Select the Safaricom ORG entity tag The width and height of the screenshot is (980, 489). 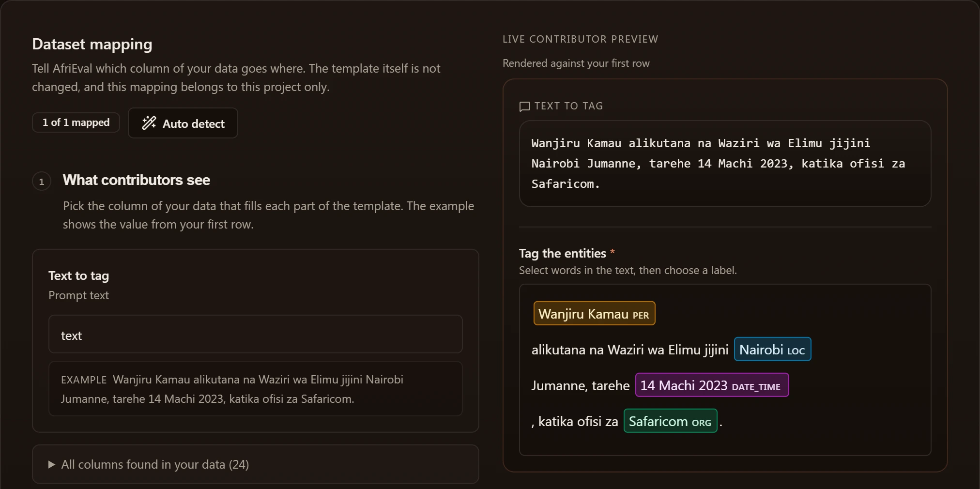[670, 421]
